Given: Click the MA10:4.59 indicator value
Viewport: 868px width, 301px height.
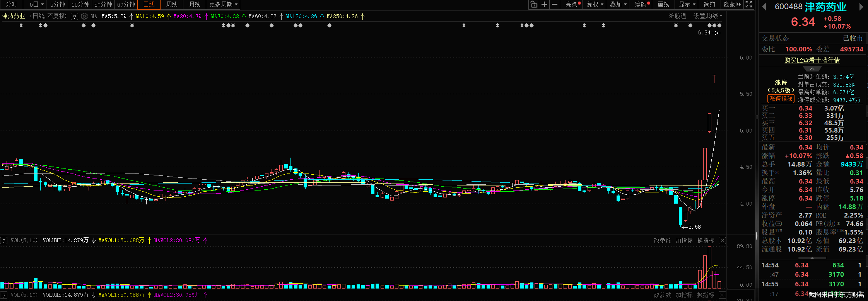Looking at the screenshot, I should (150, 16).
